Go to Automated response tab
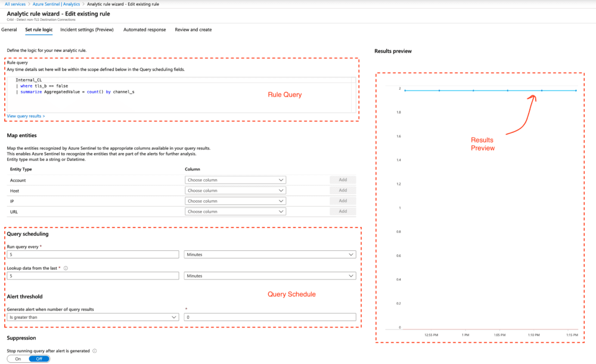The width and height of the screenshot is (596, 364). pyautogui.click(x=144, y=29)
